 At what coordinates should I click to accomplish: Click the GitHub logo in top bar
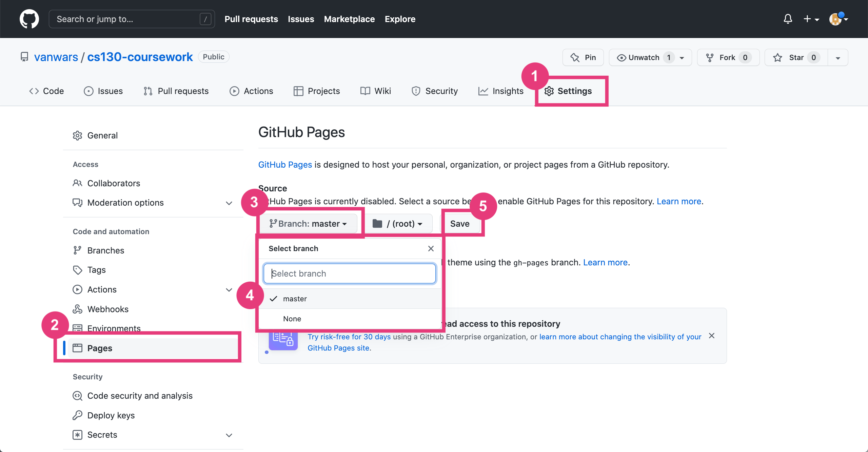tap(29, 19)
